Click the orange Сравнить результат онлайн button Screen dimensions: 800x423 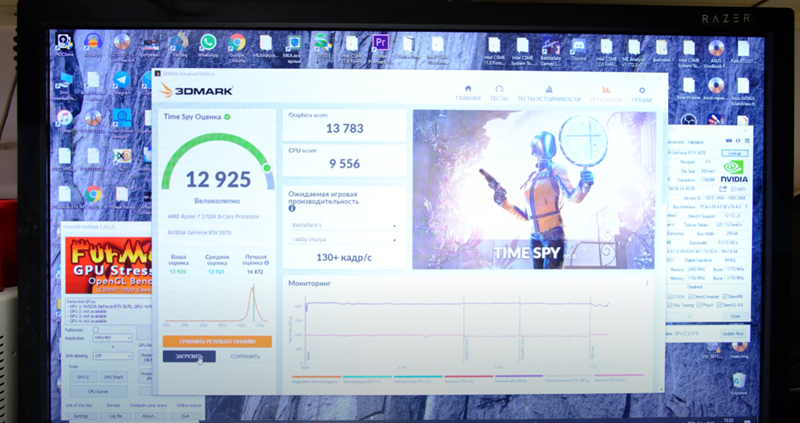point(217,341)
